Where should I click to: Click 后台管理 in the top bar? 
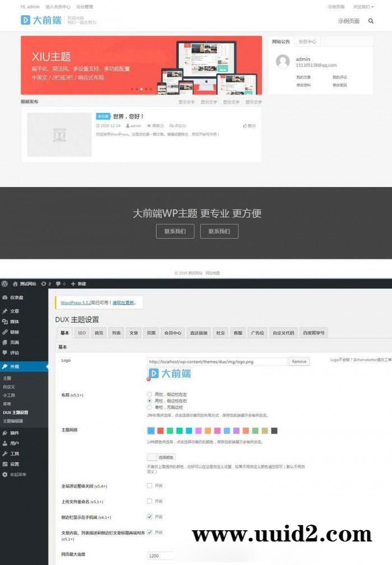pos(85,7)
